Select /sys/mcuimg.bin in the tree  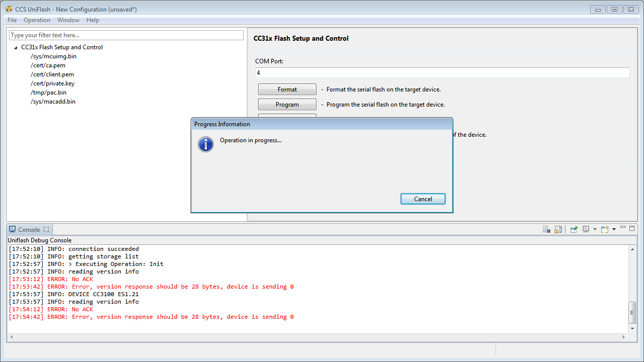[x=53, y=56]
